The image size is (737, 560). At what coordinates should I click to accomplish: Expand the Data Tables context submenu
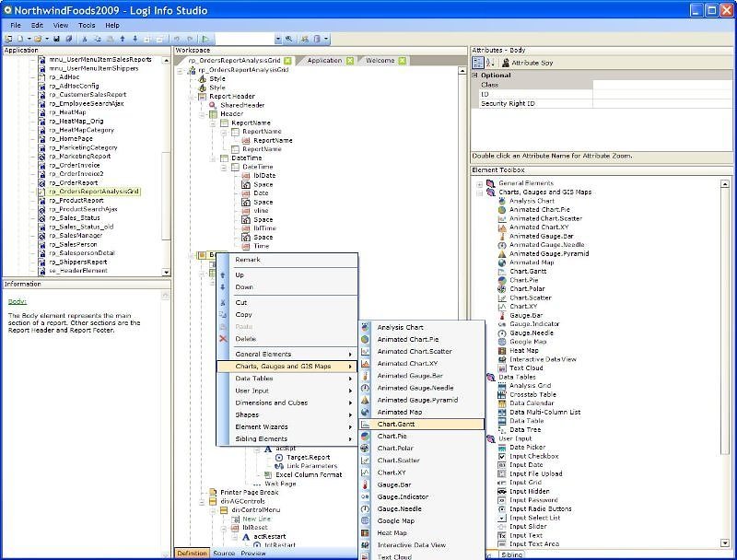(276, 379)
